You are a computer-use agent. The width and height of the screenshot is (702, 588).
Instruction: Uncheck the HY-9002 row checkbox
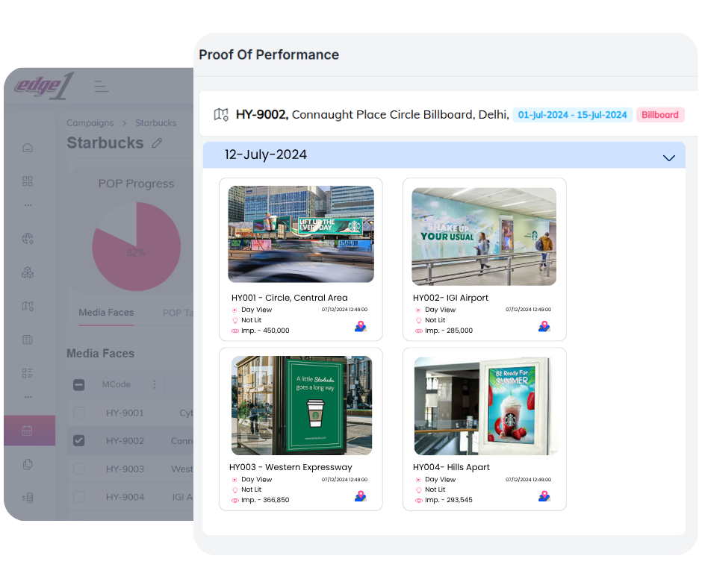79,441
